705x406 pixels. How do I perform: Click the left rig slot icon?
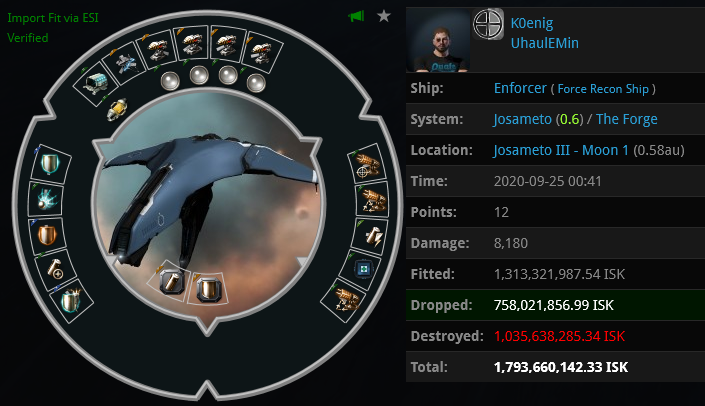pyautogui.click(x=172, y=282)
